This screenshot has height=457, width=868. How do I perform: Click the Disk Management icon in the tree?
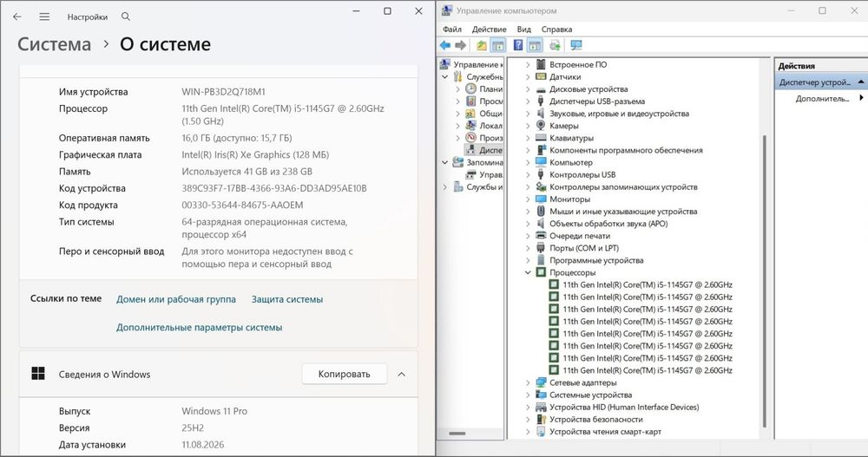click(470, 174)
